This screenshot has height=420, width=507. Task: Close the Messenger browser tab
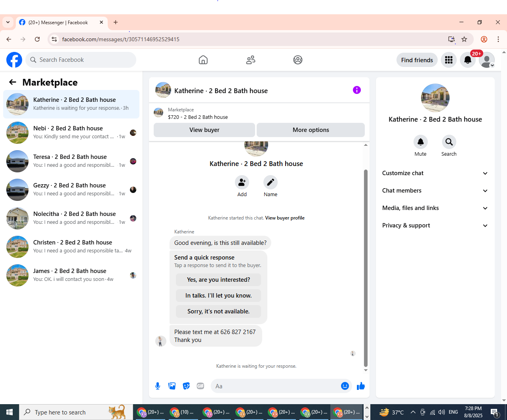click(x=101, y=23)
